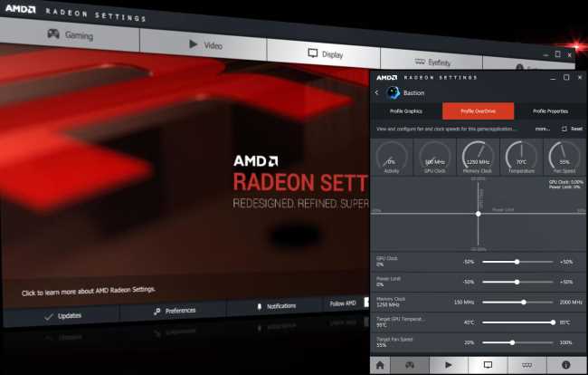This screenshot has height=375, width=588.
Task: Click the Target Fan Speed 55% label text
Action: [x=394, y=342]
